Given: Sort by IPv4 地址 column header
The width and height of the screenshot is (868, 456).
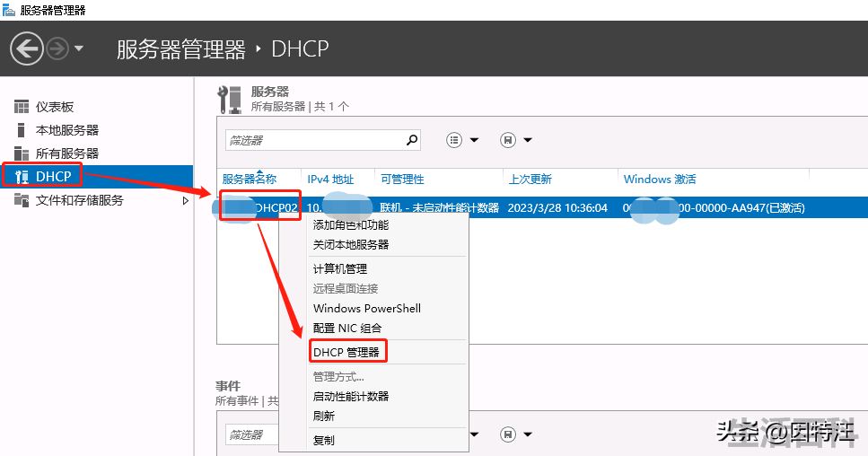Looking at the screenshot, I should click(330, 179).
